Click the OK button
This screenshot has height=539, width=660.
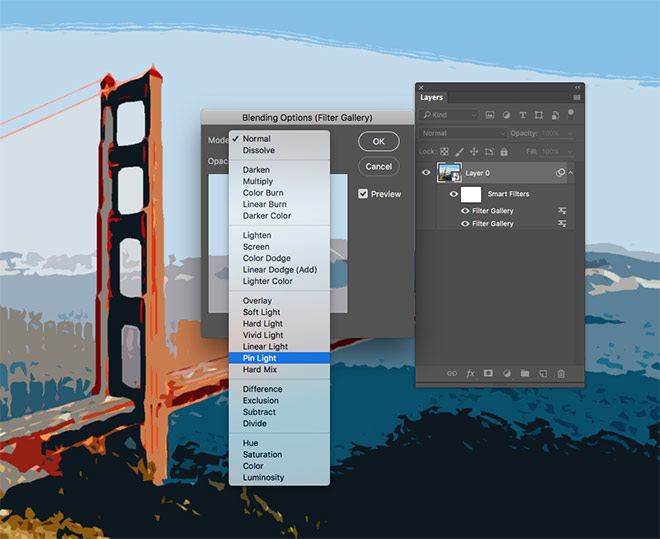tap(378, 142)
